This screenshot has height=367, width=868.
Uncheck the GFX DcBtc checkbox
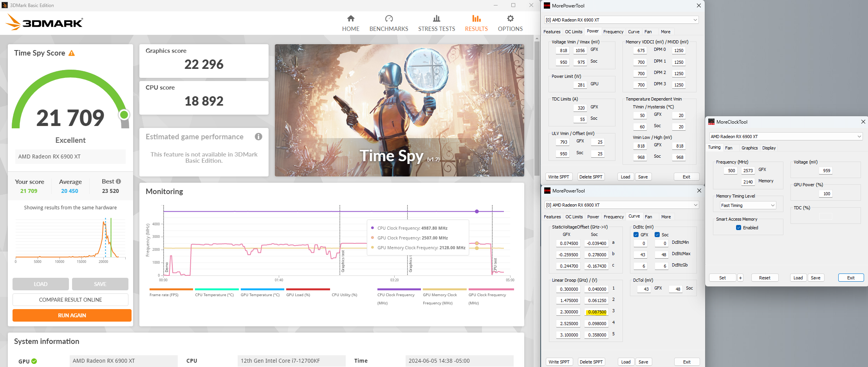pos(637,234)
